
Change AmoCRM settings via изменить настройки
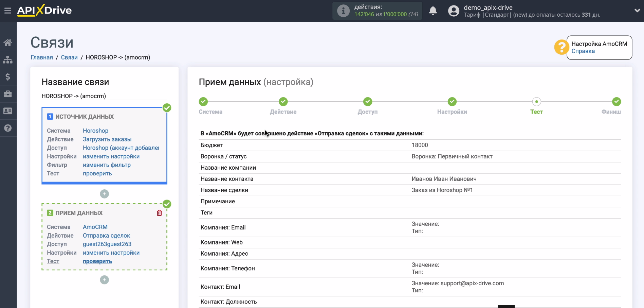click(111, 253)
